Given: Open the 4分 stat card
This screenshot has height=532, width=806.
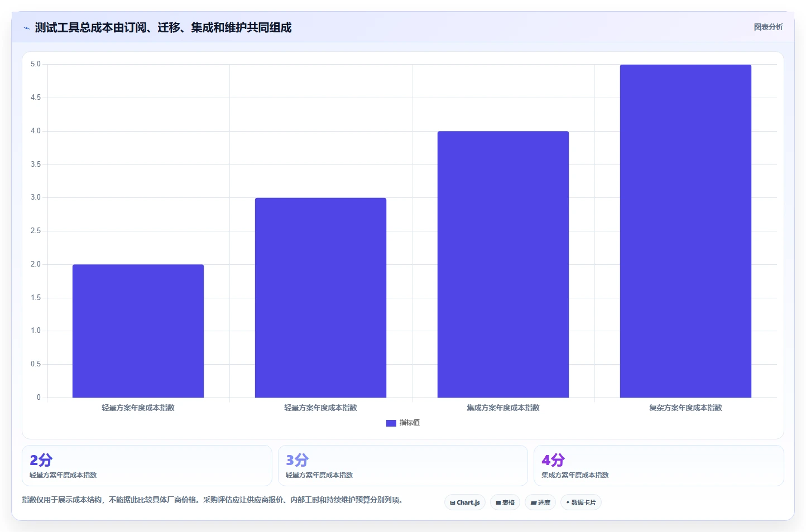Looking at the screenshot, I should [x=659, y=466].
